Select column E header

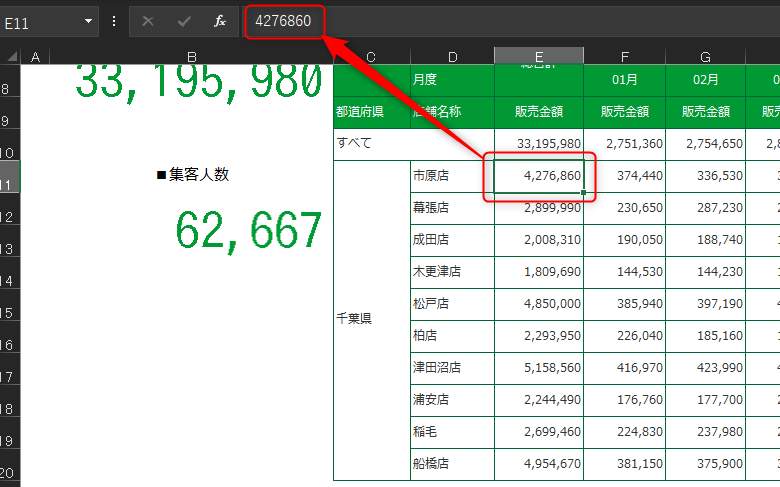tap(539, 56)
